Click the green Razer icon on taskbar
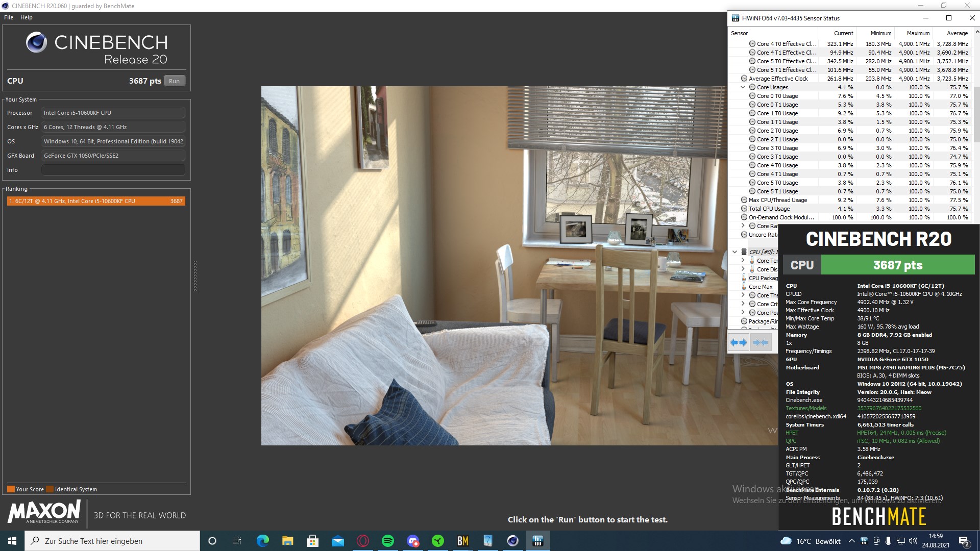 [x=437, y=541]
